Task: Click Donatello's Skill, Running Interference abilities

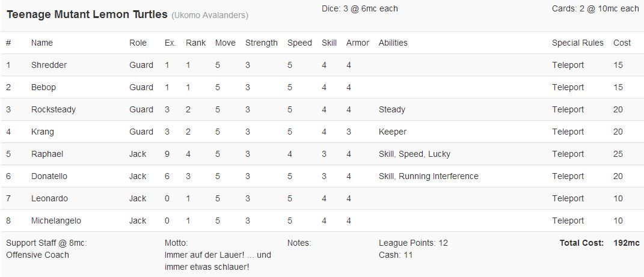Action: pyautogui.click(x=428, y=176)
